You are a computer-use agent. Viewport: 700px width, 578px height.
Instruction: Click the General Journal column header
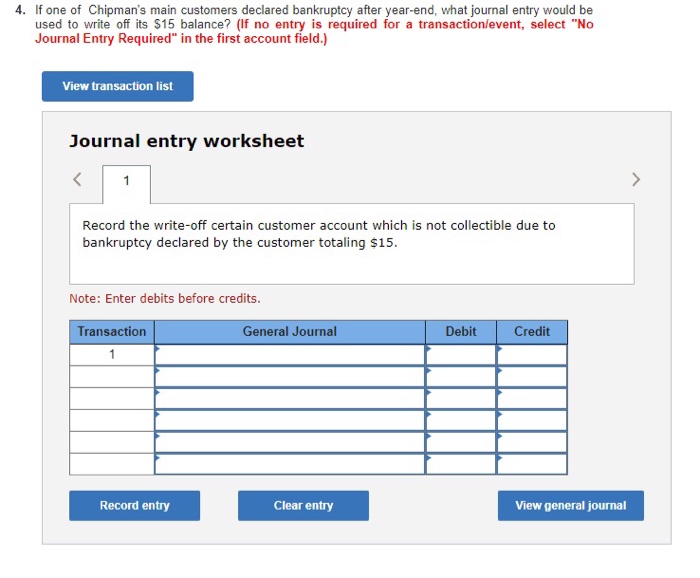coord(290,332)
